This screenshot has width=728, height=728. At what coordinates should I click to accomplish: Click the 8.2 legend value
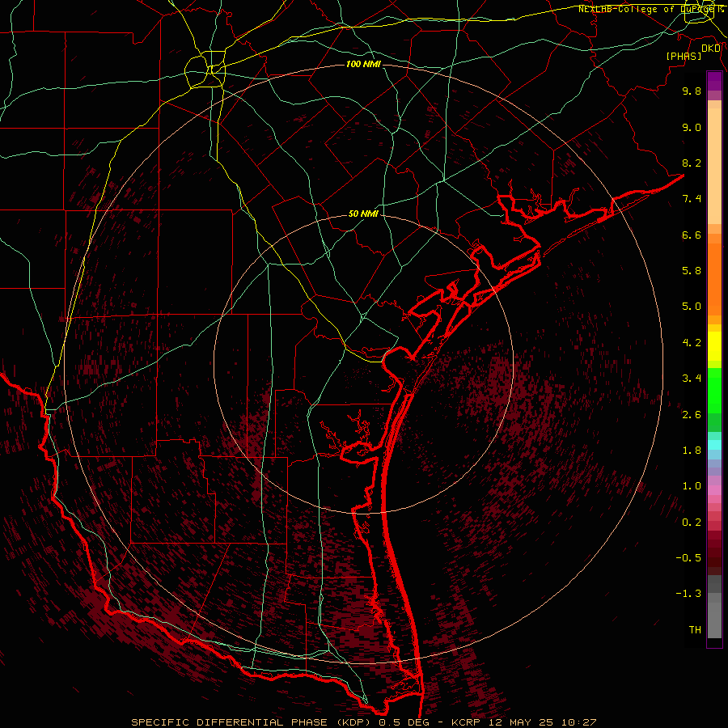tap(692, 163)
